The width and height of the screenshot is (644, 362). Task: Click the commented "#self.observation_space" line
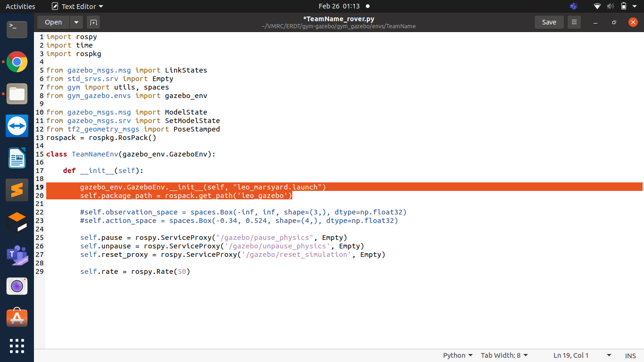[x=243, y=212]
